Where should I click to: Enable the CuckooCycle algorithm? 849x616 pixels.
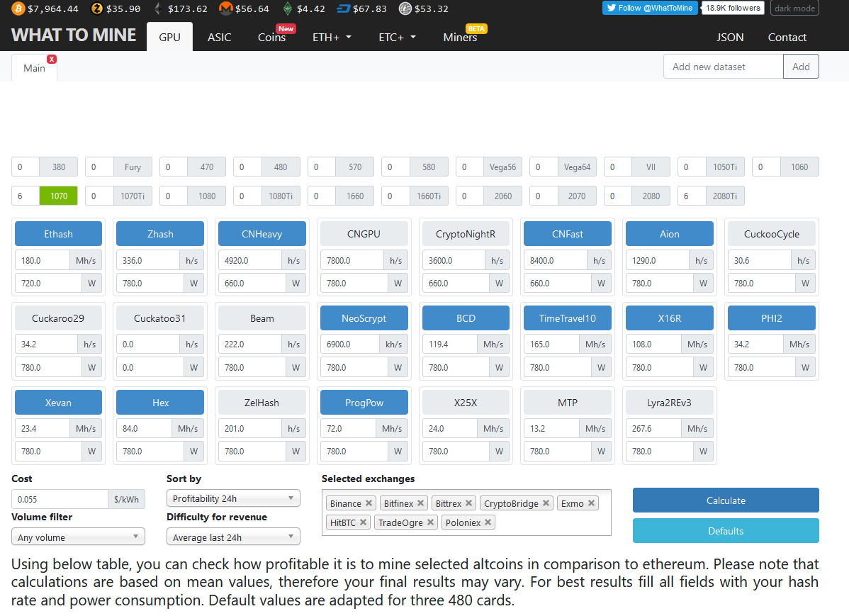772,234
